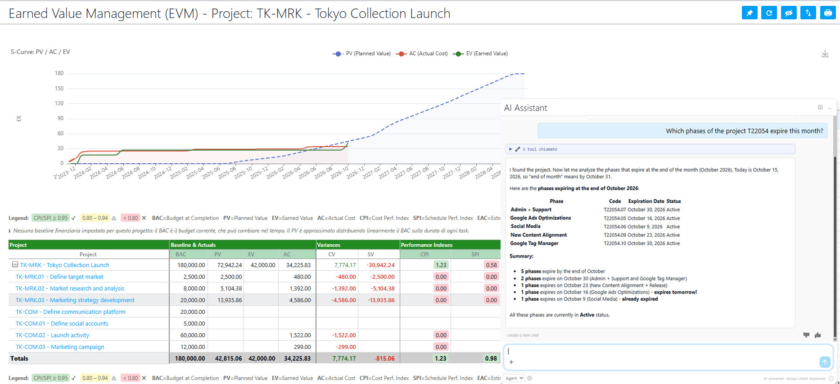Click the pin icon in the header

pos(749,13)
